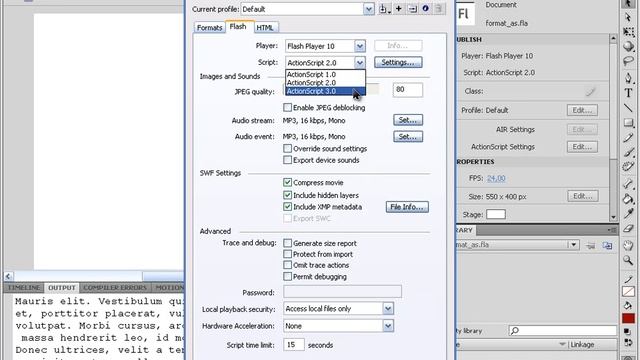This screenshot has width=640, height=360.
Task: Open the COMPILER ERRORS panel tab
Action: 115,288
